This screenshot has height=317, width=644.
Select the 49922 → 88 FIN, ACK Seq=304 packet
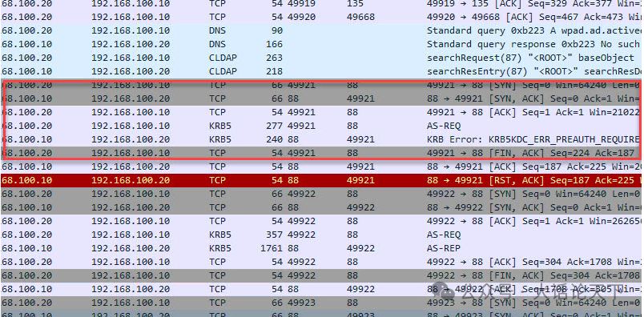[x=322, y=275]
